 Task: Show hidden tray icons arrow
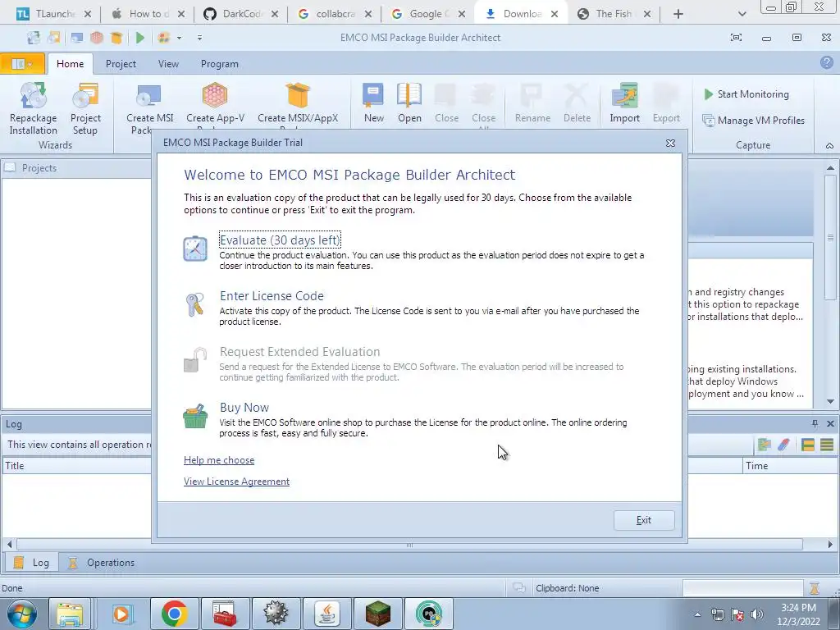click(697, 614)
